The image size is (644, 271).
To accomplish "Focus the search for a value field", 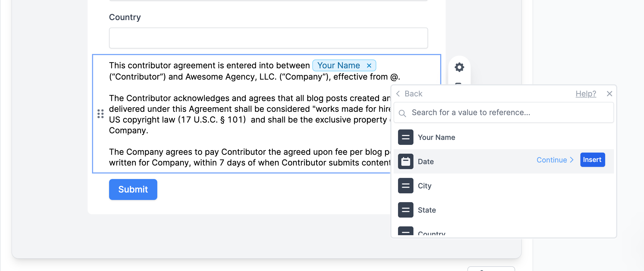I will pos(496,112).
